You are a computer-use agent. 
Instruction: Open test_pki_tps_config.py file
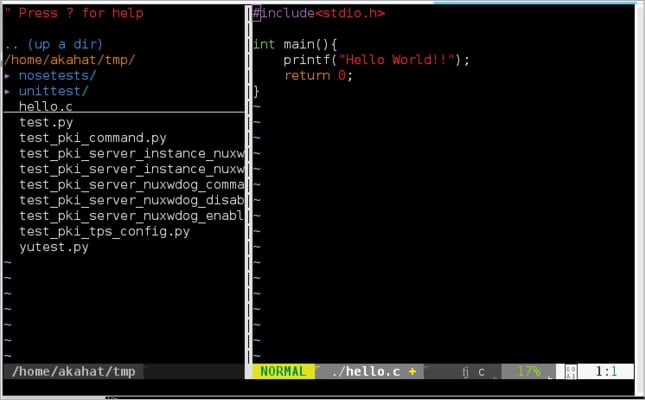(104, 232)
